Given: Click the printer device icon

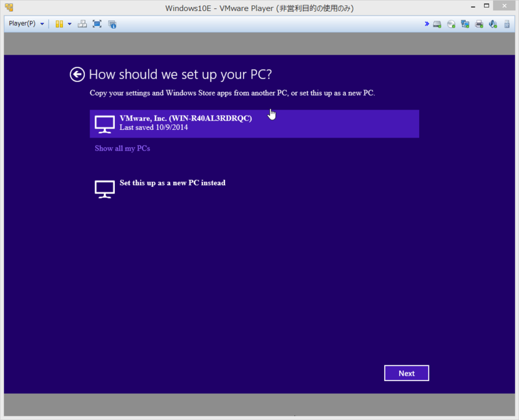Looking at the screenshot, I should (x=479, y=24).
